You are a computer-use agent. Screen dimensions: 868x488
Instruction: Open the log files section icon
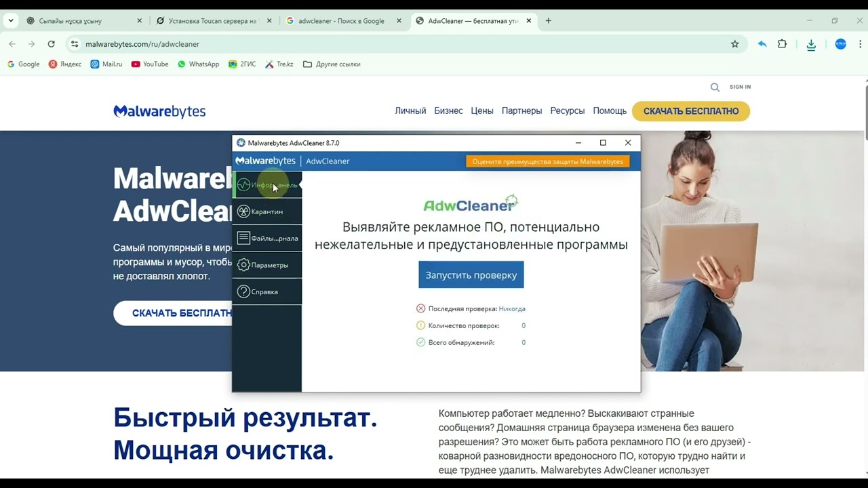pyautogui.click(x=243, y=238)
